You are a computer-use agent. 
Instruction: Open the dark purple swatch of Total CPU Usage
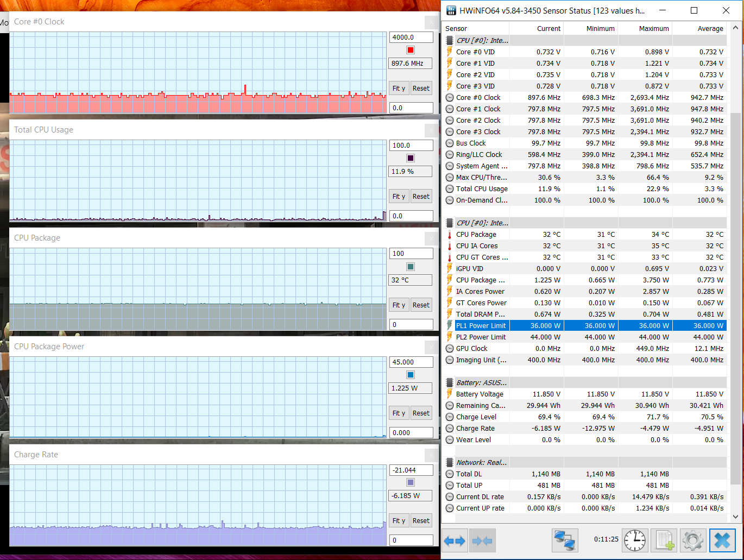click(411, 158)
